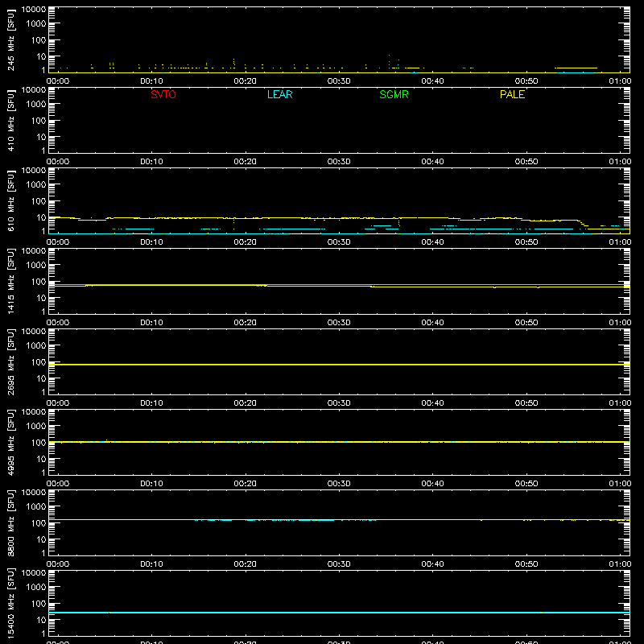644x644 pixels.
Task: Click the yellow trace in the 4995 MHz panel
Action: pyautogui.click(x=339, y=442)
